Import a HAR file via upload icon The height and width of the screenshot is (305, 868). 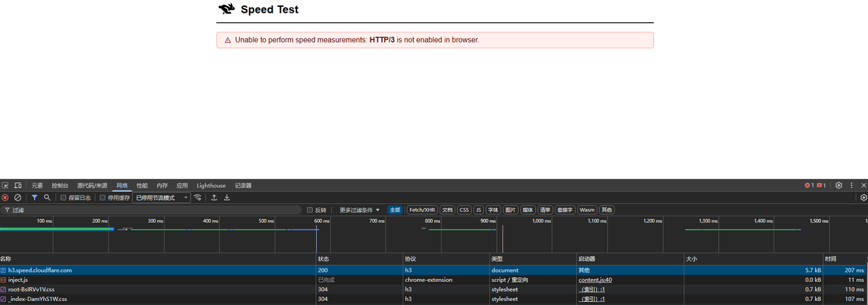(x=214, y=198)
